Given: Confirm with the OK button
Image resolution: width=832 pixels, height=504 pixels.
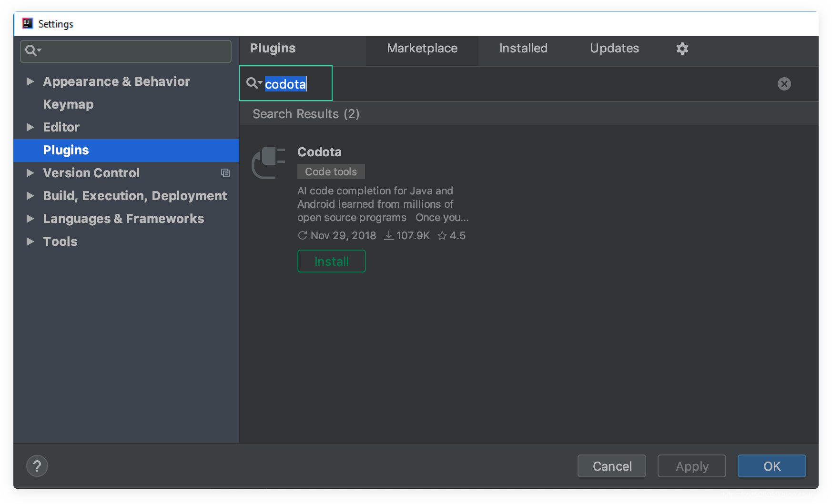Looking at the screenshot, I should coord(772,466).
